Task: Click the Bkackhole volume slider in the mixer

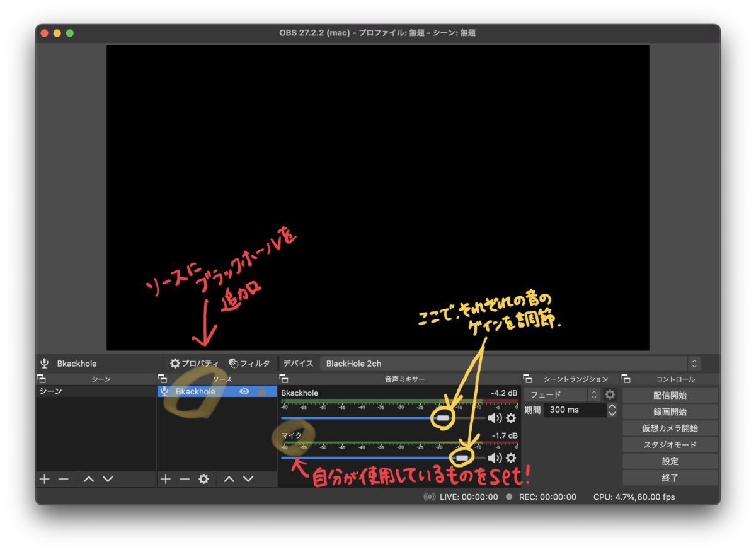Action: coord(383,418)
